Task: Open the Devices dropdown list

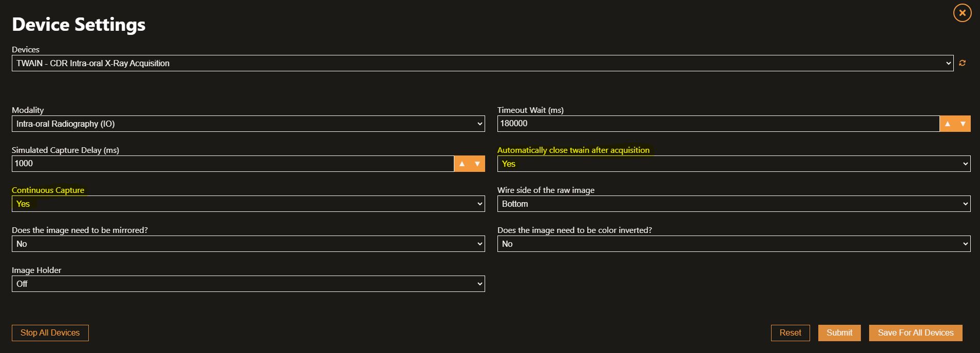Action: coord(483,63)
